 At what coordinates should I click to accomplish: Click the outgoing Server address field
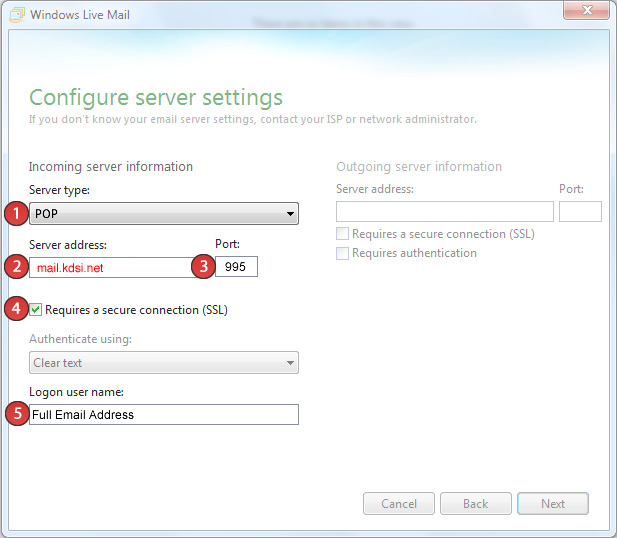coord(445,211)
